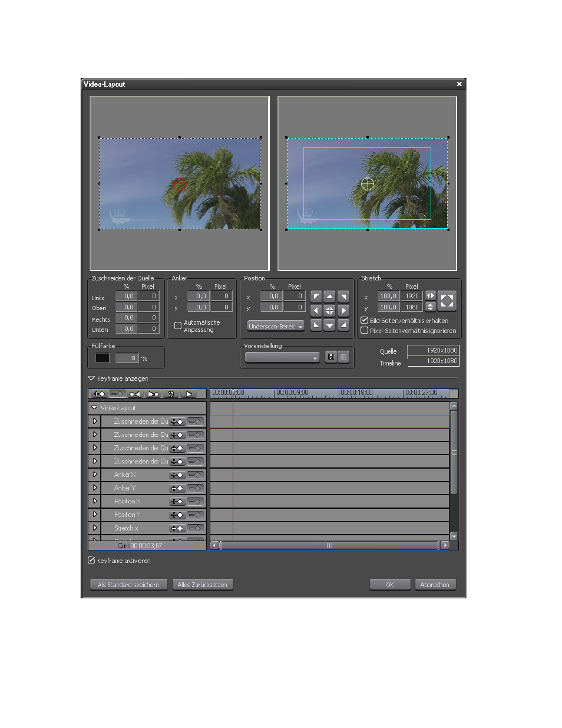The width and height of the screenshot is (562, 728).
Task: Click the position move-up arrow button
Action: click(x=330, y=297)
